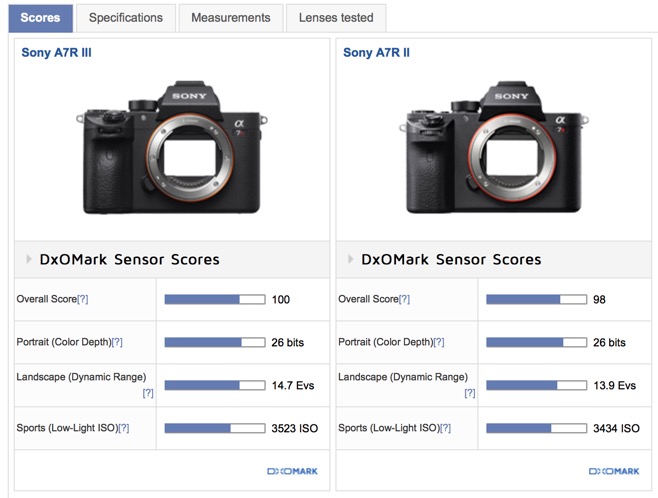The width and height of the screenshot is (658, 498).
Task: Click the A7R II Portrait (Color Depth) label
Action: click(386, 342)
